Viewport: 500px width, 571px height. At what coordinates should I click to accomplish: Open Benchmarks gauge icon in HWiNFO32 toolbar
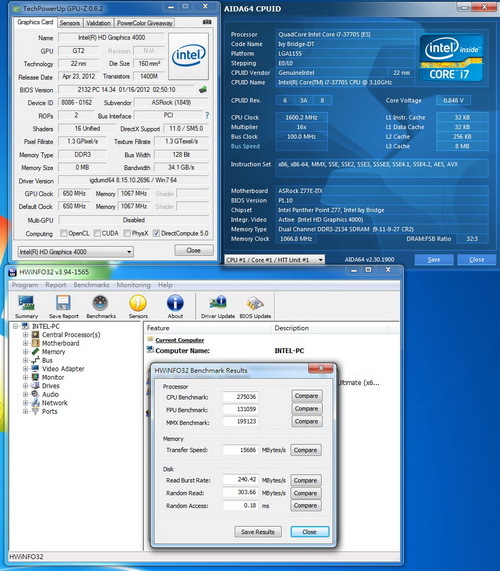(101, 306)
